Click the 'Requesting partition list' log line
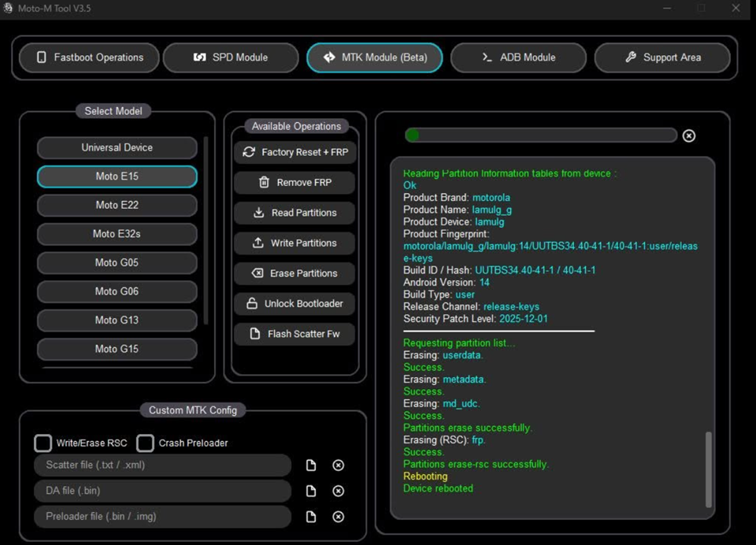Viewport: 756px width, 545px height. (459, 343)
